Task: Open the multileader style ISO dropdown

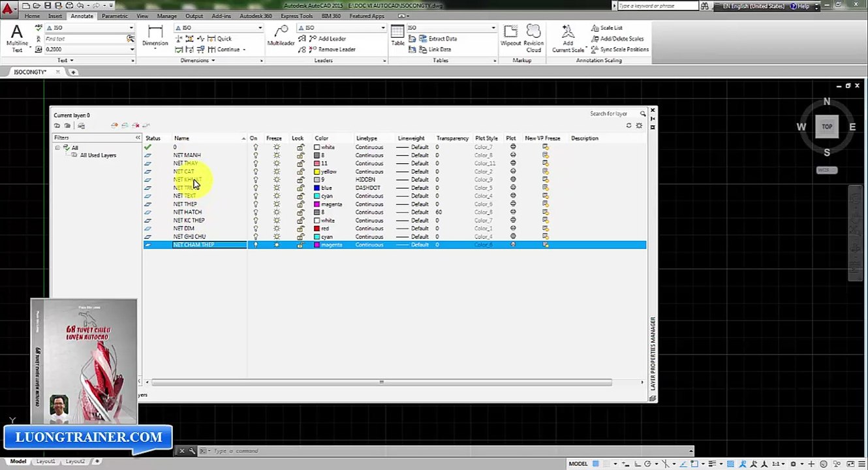Action: (x=383, y=28)
